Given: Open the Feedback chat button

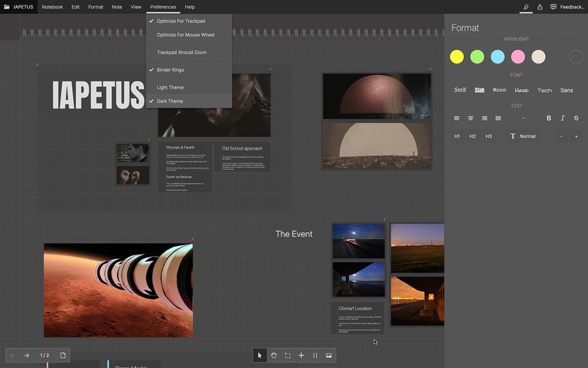Looking at the screenshot, I should coord(567,7).
